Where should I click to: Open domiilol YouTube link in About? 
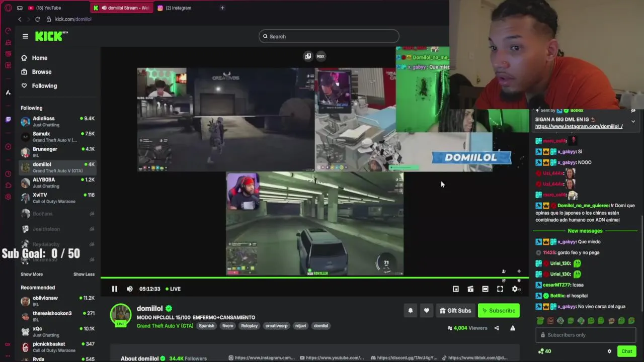point(332,358)
